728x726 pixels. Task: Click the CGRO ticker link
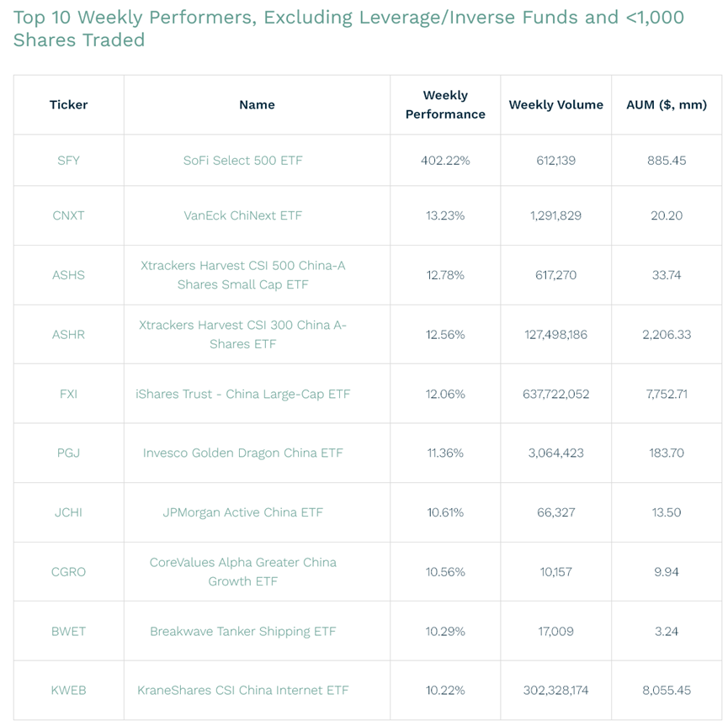click(x=68, y=572)
